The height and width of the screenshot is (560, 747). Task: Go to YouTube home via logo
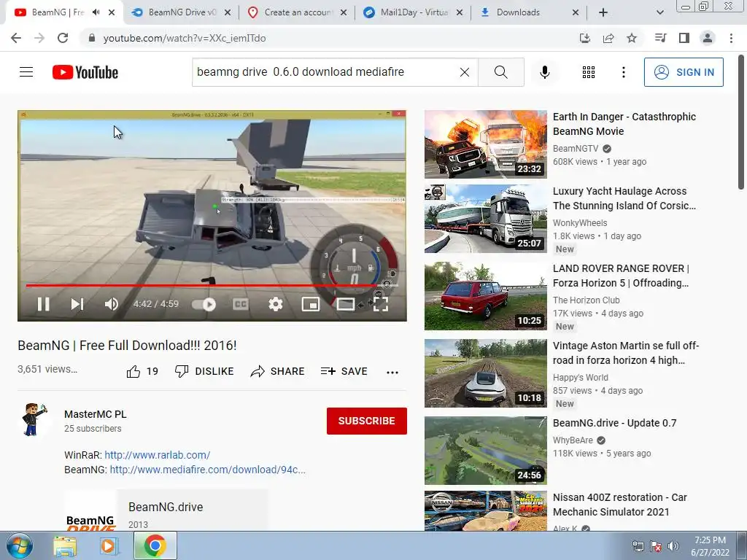(85, 72)
